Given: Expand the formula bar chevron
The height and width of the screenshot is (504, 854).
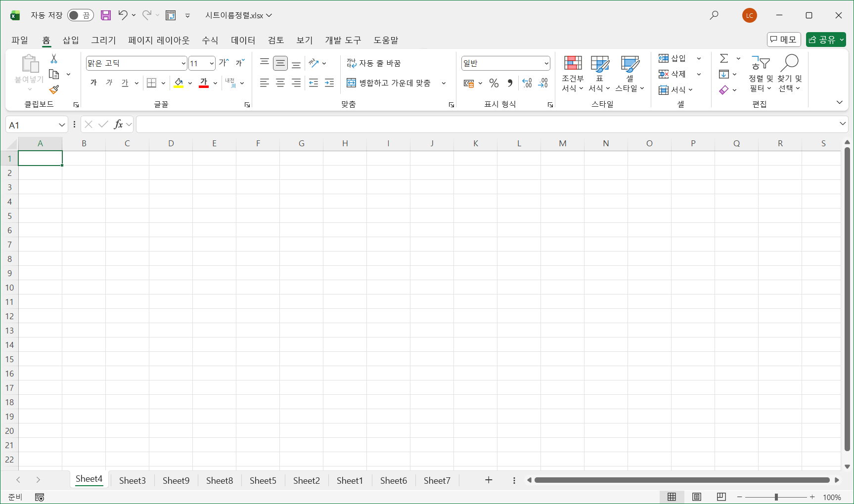Looking at the screenshot, I should [843, 124].
